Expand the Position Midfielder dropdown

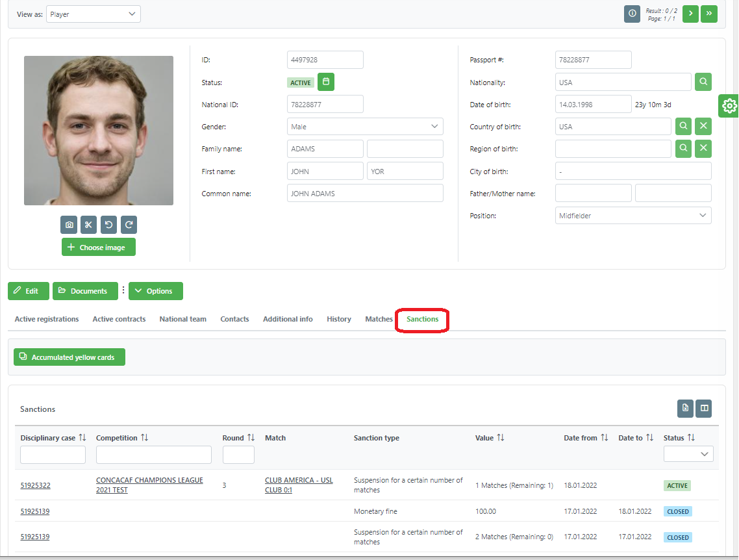[x=633, y=216]
